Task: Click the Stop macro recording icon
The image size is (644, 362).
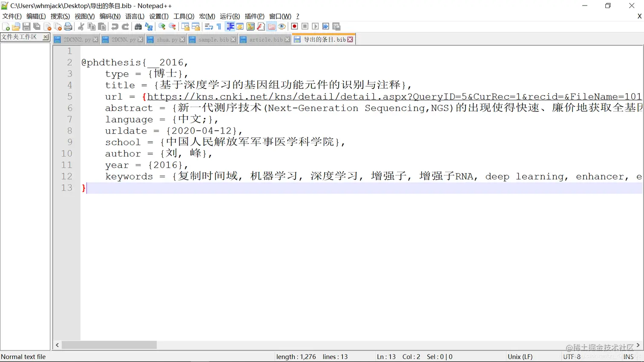Action: [x=305, y=26]
